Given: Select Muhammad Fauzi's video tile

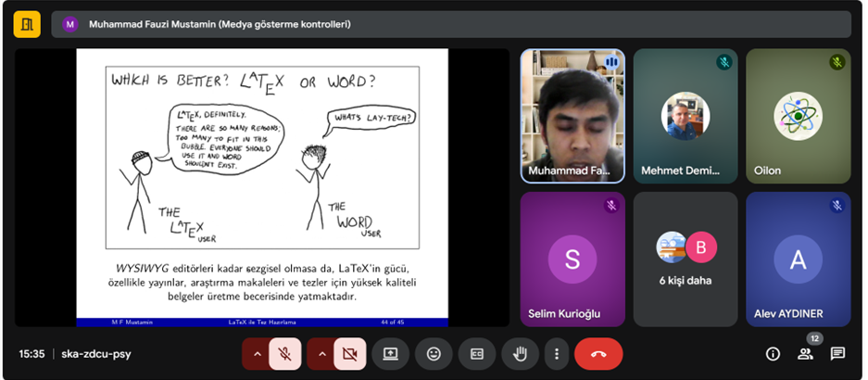Looking at the screenshot, I should pyautogui.click(x=572, y=116).
